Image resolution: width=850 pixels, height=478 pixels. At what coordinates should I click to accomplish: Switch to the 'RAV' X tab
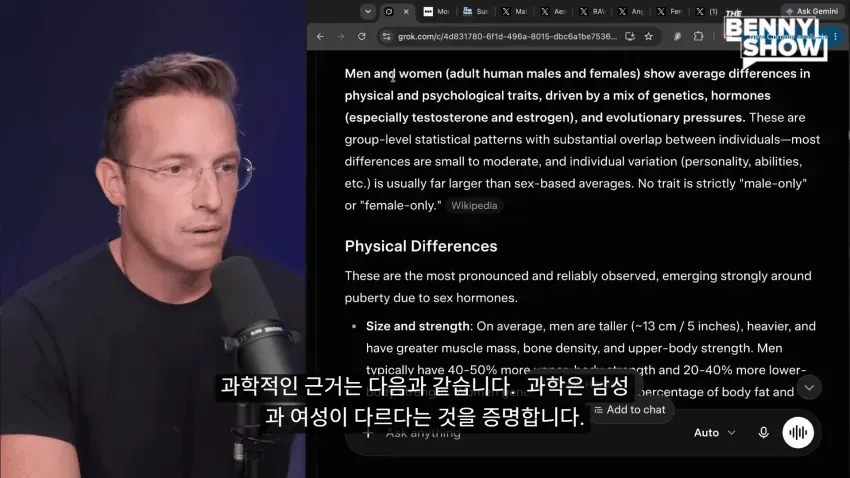(592, 11)
